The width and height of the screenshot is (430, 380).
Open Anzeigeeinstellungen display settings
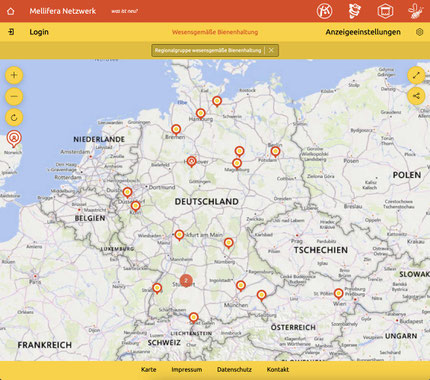[x=363, y=32]
